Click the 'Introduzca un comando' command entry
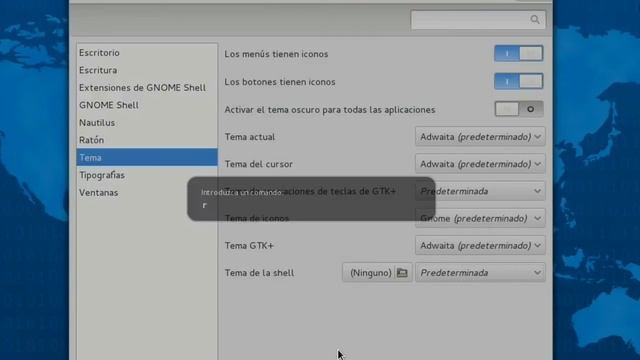Screen dimensions: 640x360 tap(311, 205)
